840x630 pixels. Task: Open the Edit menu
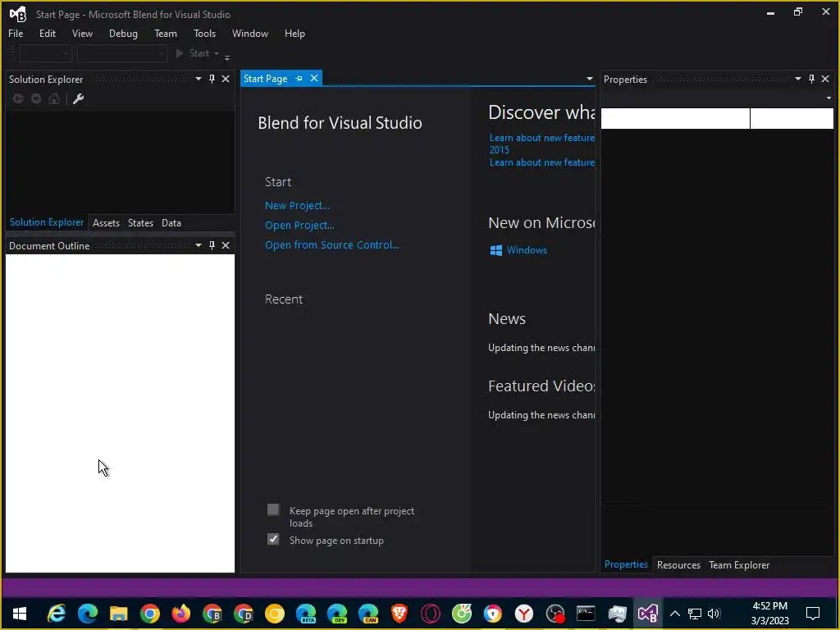47,33
